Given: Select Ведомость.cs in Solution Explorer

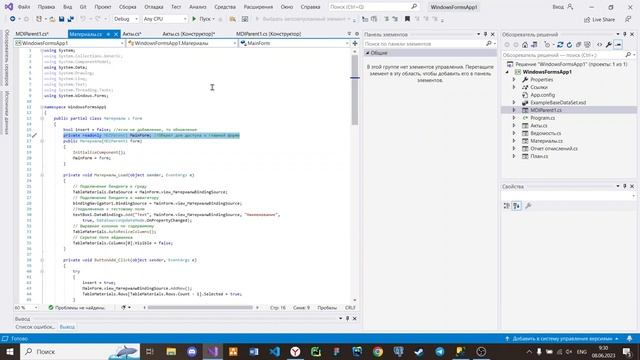Looking at the screenshot, I should pos(545,133).
